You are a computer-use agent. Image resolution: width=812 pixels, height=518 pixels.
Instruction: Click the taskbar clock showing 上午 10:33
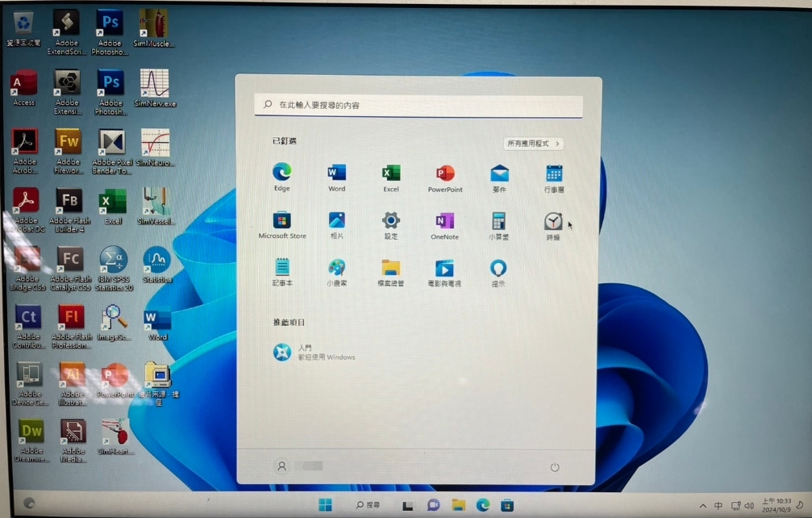(x=777, y=505)
